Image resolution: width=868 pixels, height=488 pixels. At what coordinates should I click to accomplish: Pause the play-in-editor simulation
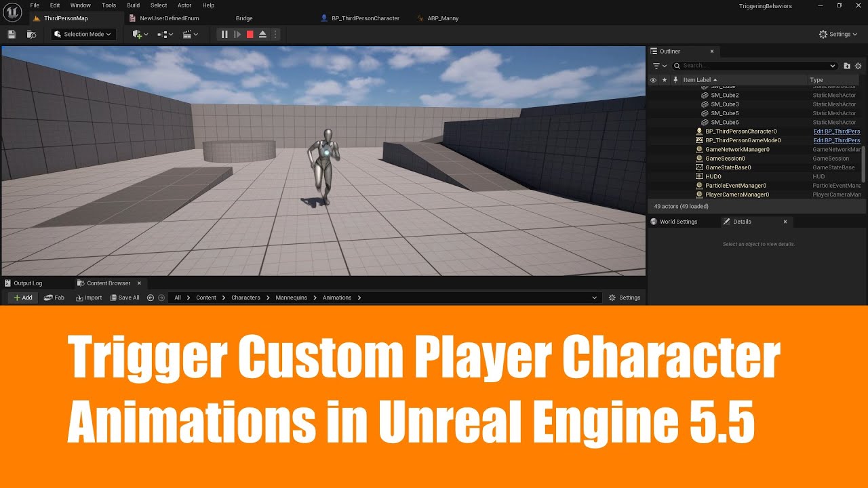tap(224, 34)
